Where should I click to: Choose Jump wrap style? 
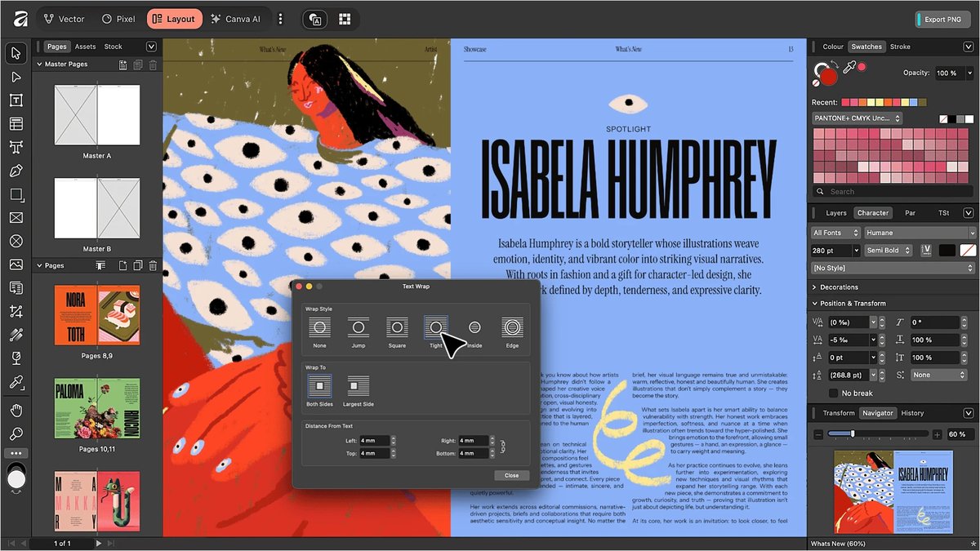(358, 331)
